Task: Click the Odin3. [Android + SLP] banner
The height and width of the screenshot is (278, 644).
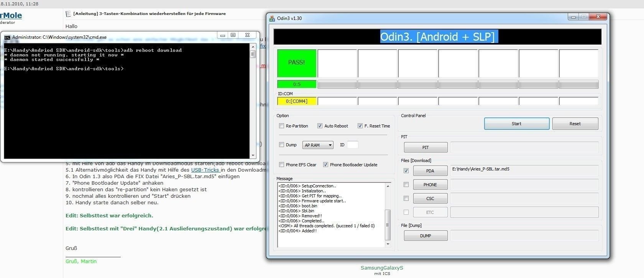Action: (437, 36)
